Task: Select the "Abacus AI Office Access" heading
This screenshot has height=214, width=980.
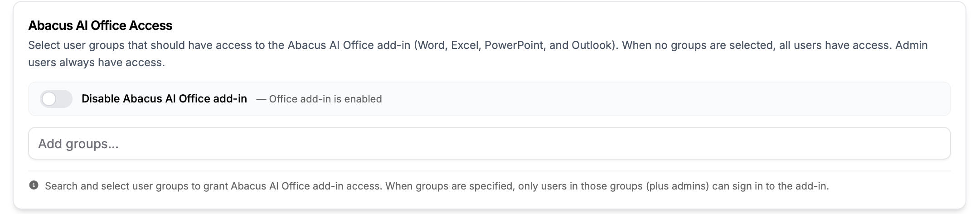Action: point(100,25)
